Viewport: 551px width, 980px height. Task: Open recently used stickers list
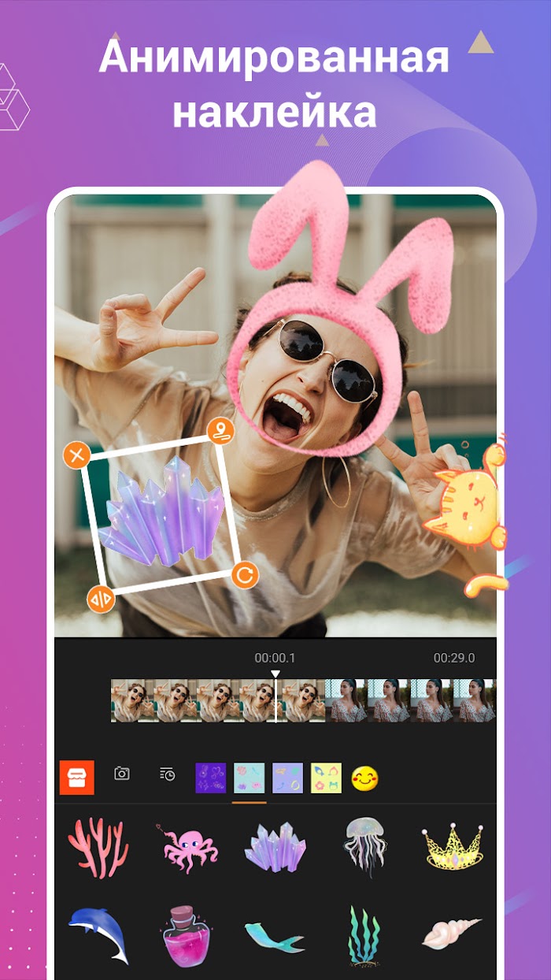click(x=167, y=774)
